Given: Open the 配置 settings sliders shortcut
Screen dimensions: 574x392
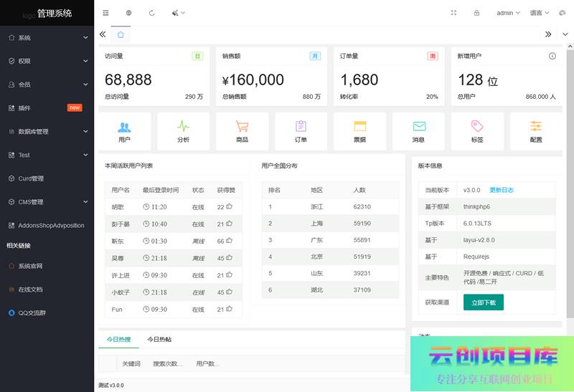Looking at the screenshot, I should [536, 127].
